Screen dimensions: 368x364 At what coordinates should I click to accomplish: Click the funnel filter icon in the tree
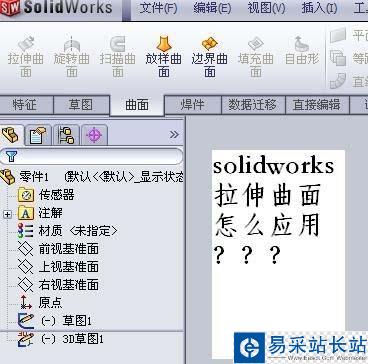coord(11,156)
